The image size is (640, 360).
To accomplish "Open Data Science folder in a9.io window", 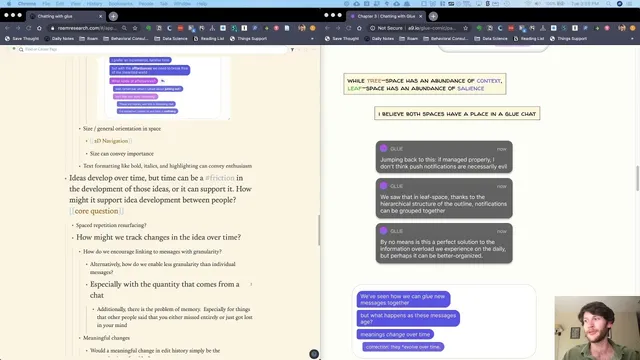I will pyautogui.click(x=491, y=39).
